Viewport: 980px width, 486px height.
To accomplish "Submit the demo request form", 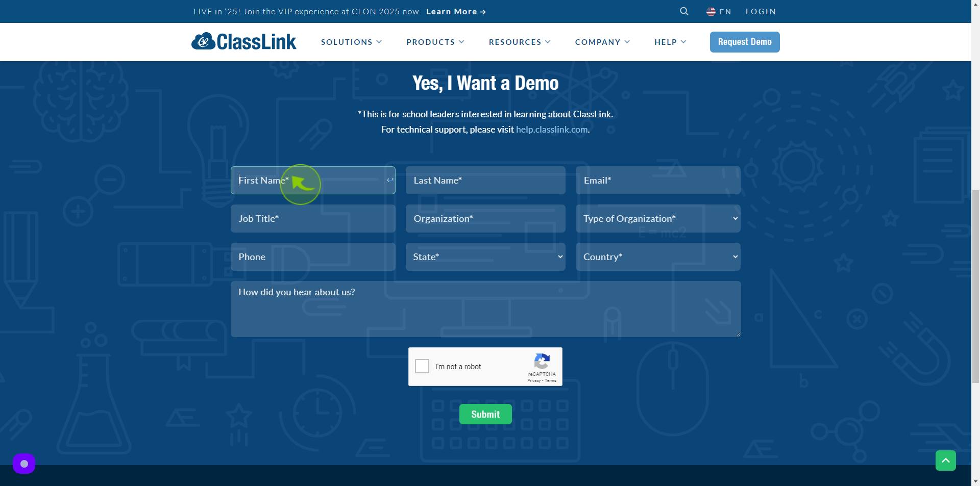I will (x=485, y=414).
